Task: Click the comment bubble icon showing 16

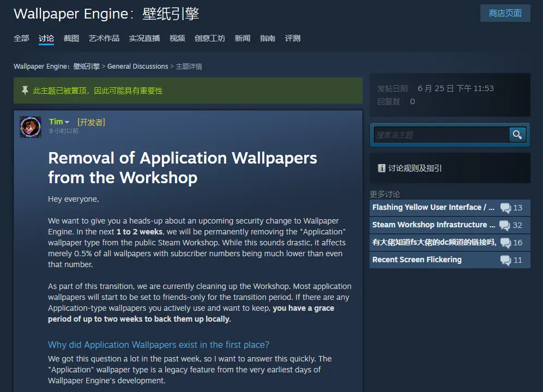Action: click(505, 243)
